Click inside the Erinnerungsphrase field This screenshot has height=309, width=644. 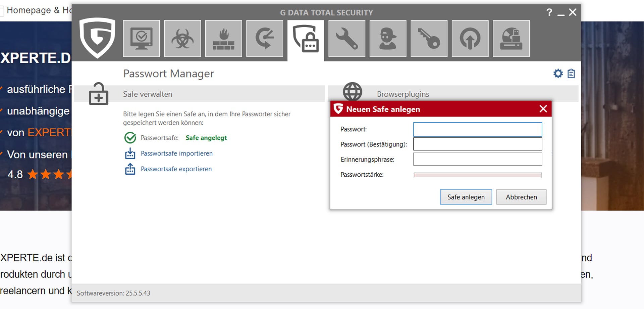tap(478, 159)
